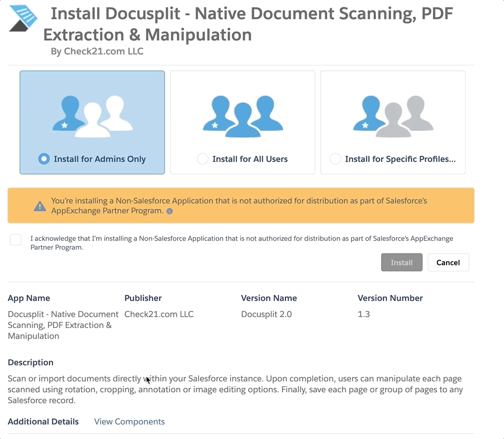Viewport: 504px width, 439px height.
Task: Click the Description heading
Action: coord(31,362)
